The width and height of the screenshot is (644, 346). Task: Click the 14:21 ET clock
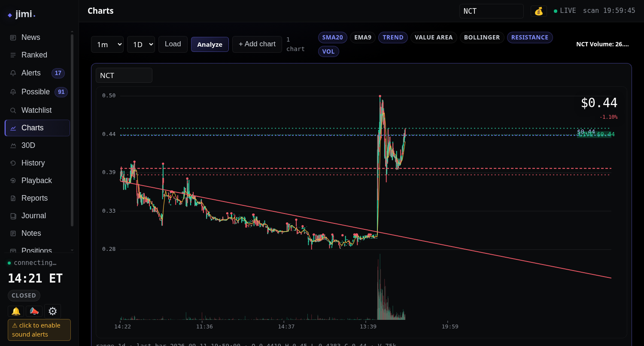pos(35,279)
